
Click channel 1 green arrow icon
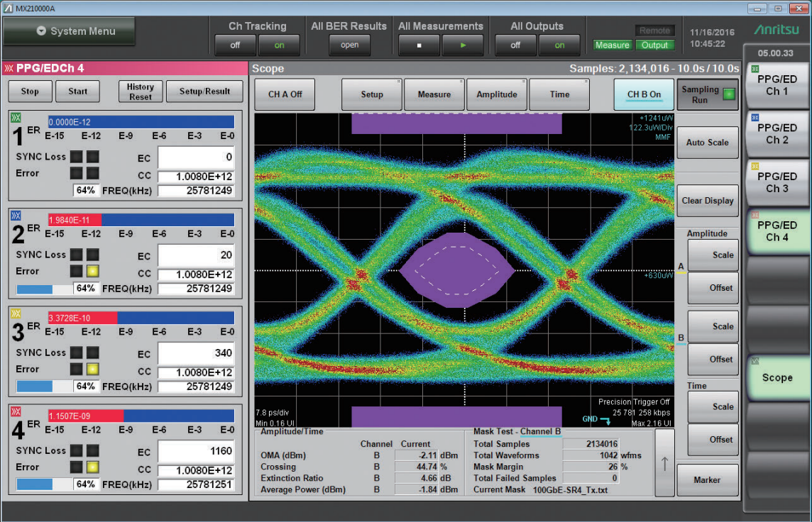16,118
